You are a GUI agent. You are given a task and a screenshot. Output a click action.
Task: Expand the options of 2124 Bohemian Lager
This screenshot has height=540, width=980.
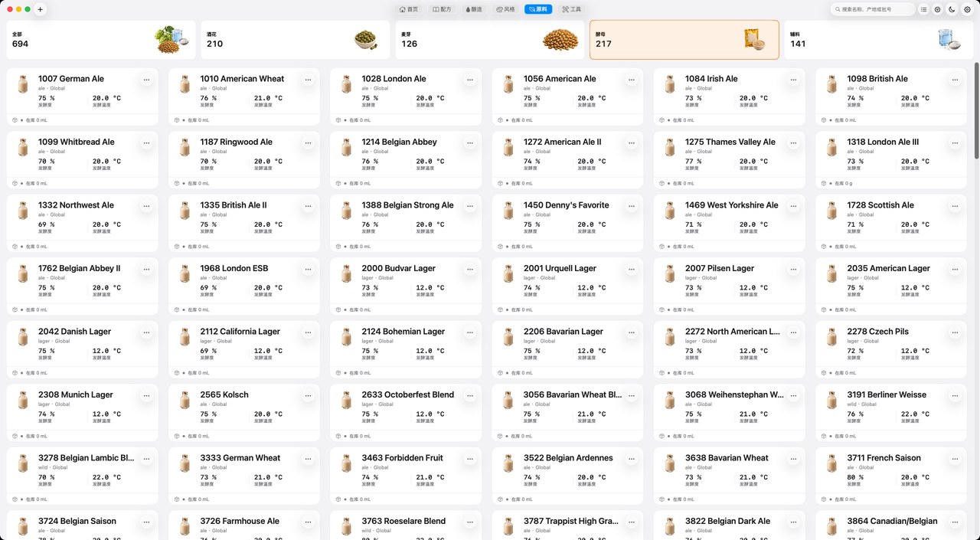click(x=469, y=332)
